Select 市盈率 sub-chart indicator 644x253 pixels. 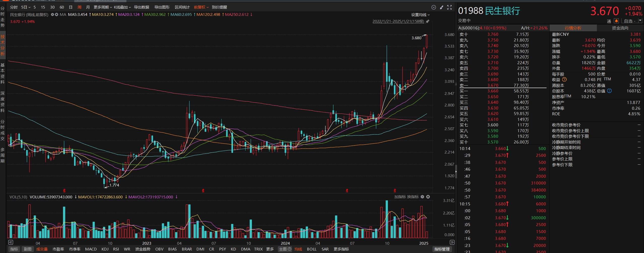point(58,249)
